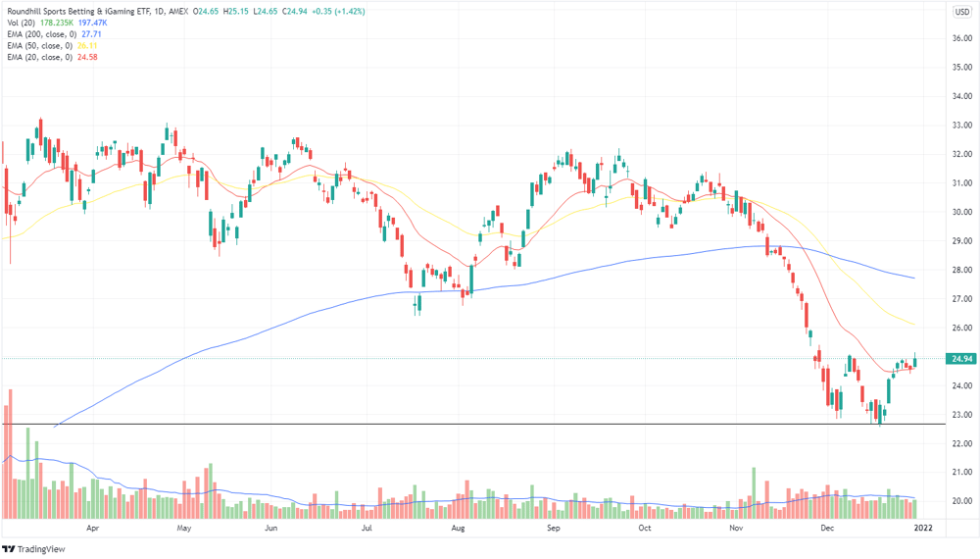Click the 24.94 current price label
Screen dimensions: 980x559
pos(962,358)
